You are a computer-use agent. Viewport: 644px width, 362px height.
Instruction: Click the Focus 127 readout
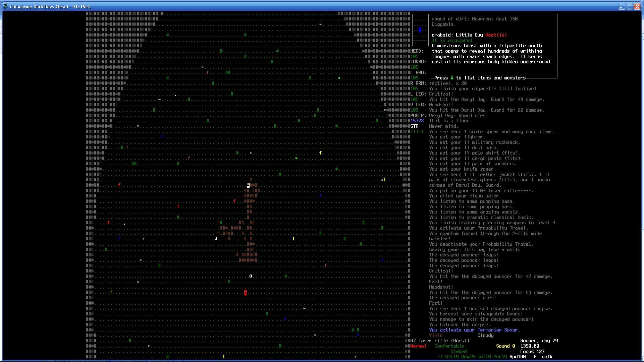pyautogui.click(x=532, y=351)
